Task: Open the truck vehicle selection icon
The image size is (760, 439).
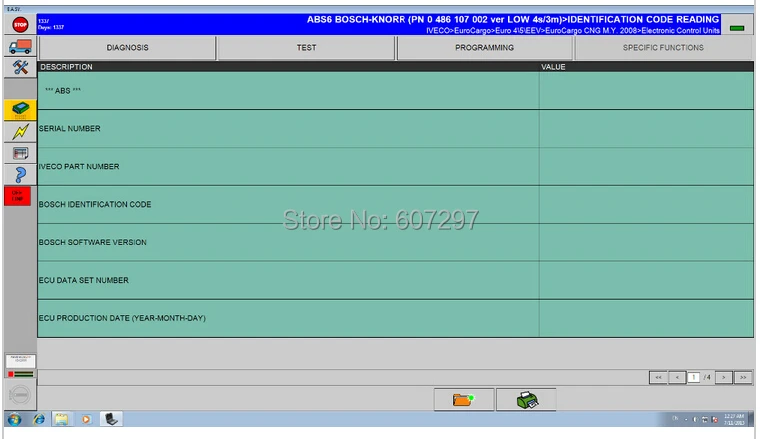Action: tap(20, 47)
